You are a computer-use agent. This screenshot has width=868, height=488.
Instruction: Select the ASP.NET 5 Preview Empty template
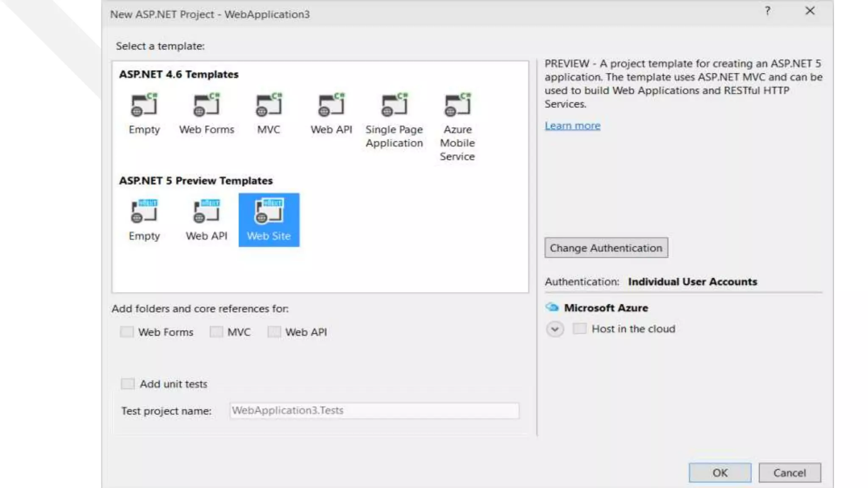(144, 220)
